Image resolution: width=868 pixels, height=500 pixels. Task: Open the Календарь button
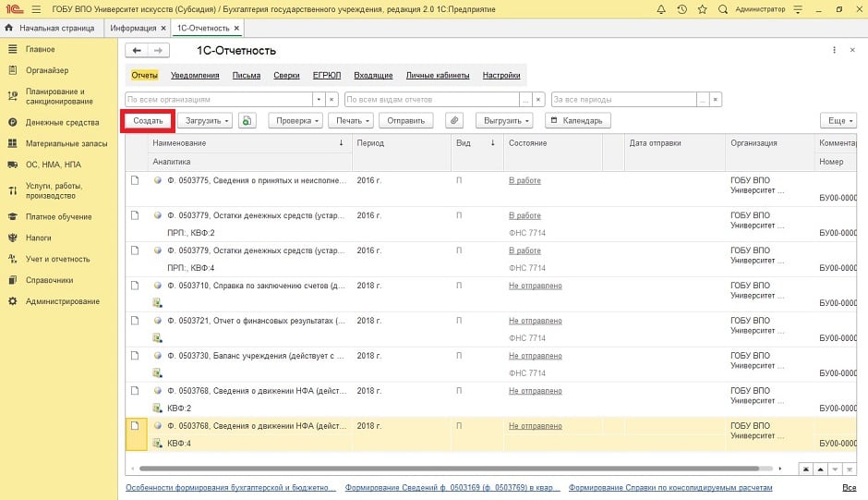click(576, 121)
